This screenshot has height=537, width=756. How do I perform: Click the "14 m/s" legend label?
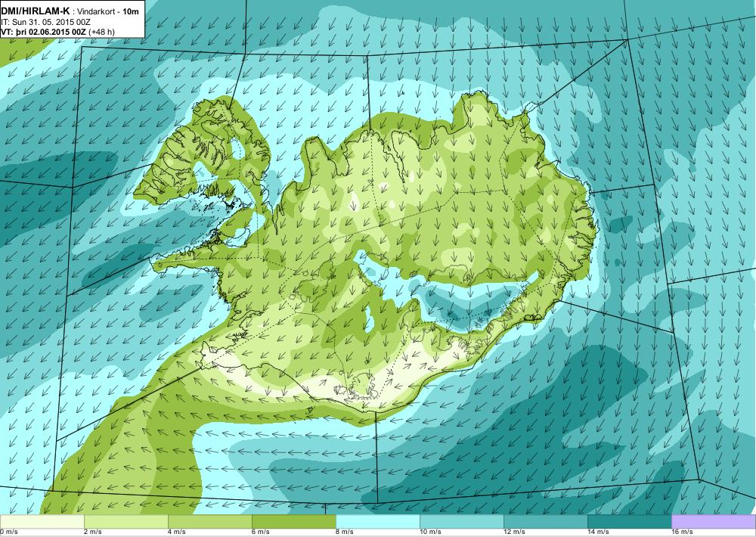(598, 532)
